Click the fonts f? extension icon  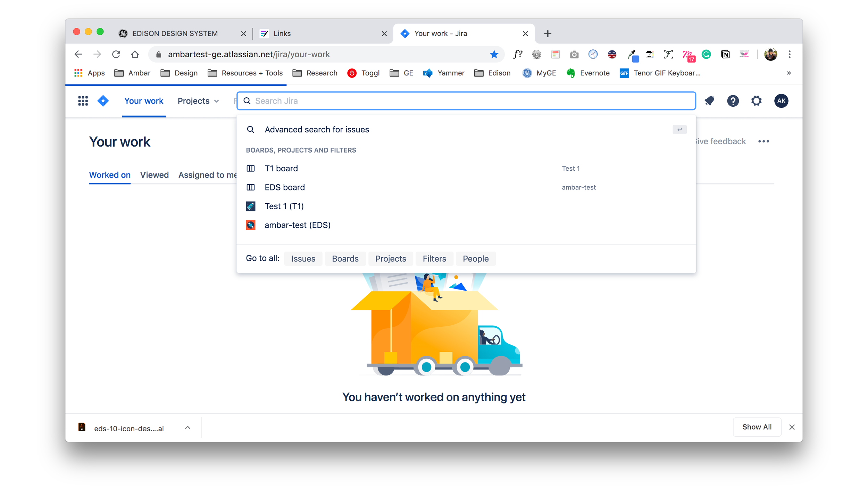coord(518,54)
